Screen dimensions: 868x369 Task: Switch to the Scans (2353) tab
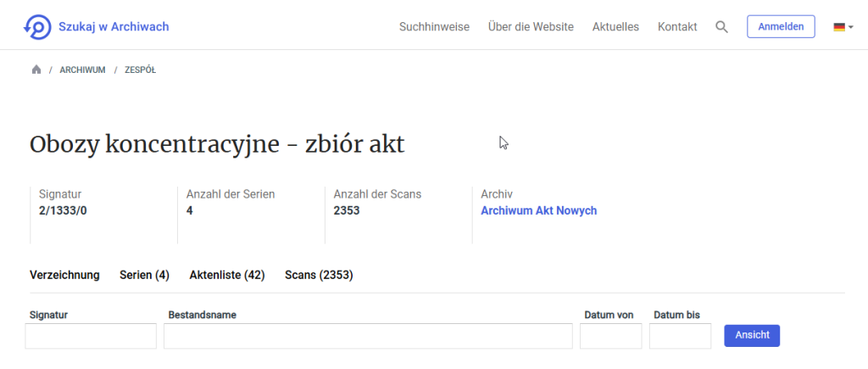click(x=319, y=275)
